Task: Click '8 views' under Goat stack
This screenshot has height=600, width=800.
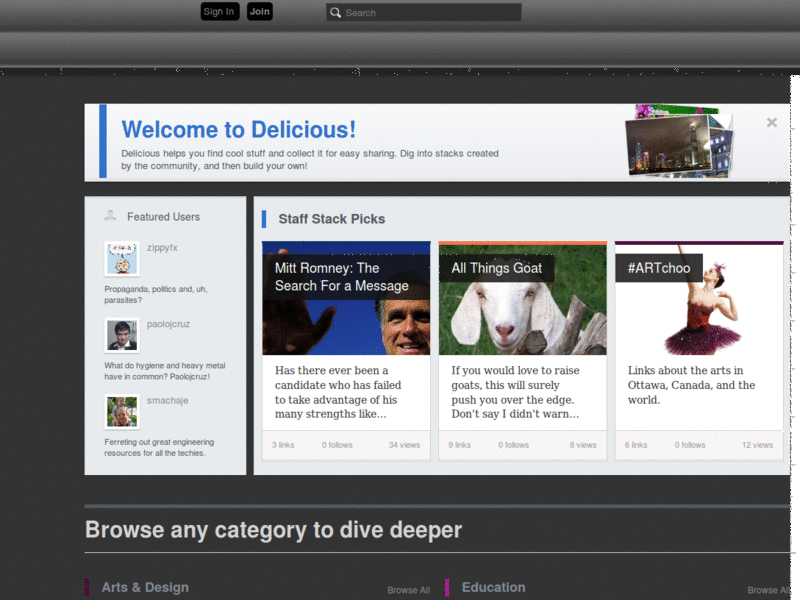Action: point(583,445)
